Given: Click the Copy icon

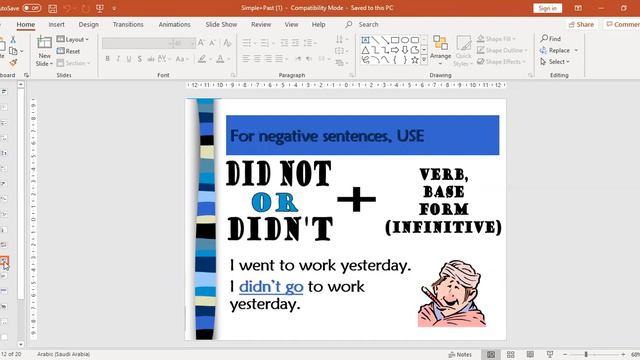Looking at the screenshot, I should (x=13, y=51).
